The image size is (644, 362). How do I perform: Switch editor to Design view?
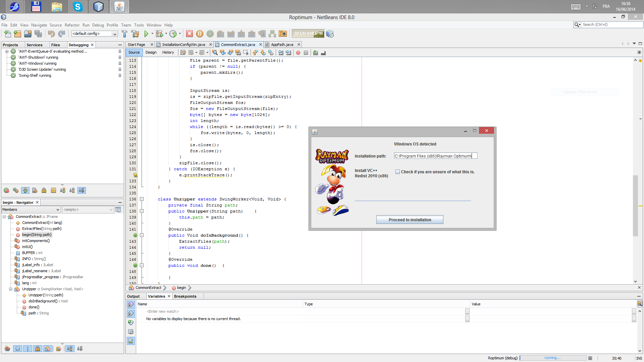(x=151, y=52)
